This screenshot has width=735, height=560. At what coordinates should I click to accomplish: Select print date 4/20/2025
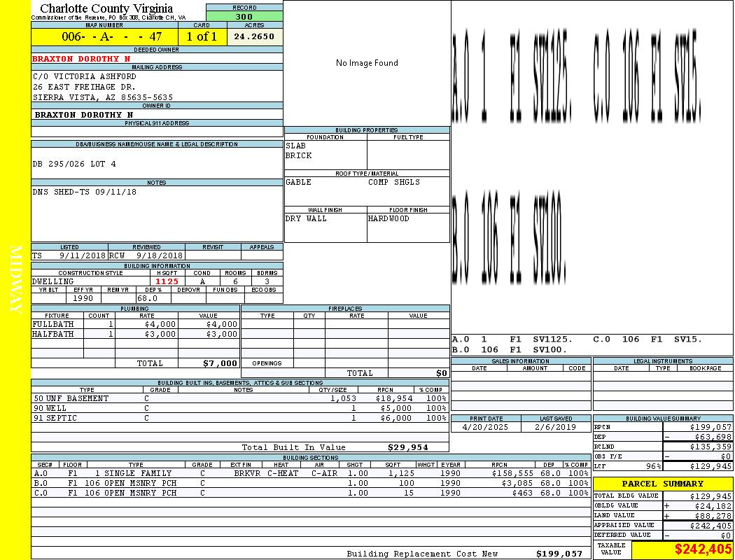pos(485,428)
